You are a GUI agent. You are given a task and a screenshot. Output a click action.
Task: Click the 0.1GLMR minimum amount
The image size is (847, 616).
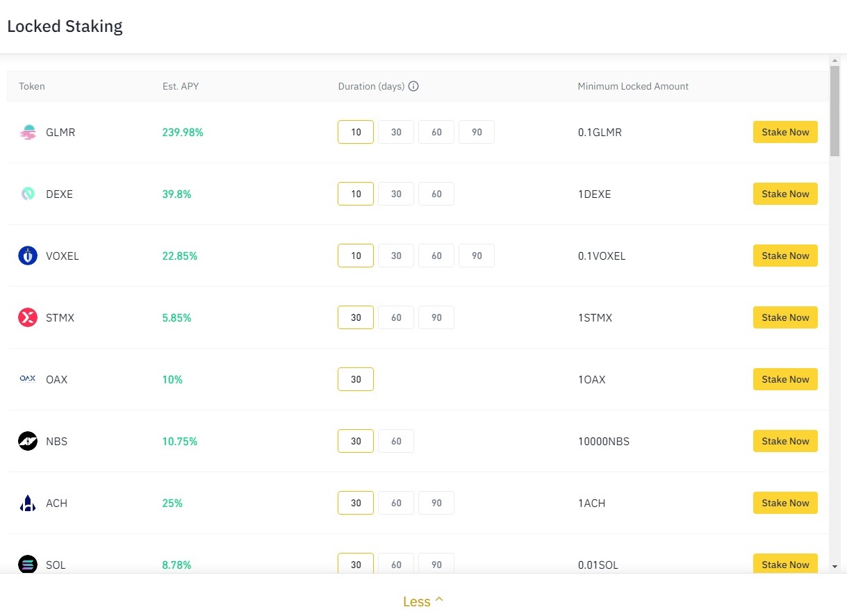(x=600, y=132)
